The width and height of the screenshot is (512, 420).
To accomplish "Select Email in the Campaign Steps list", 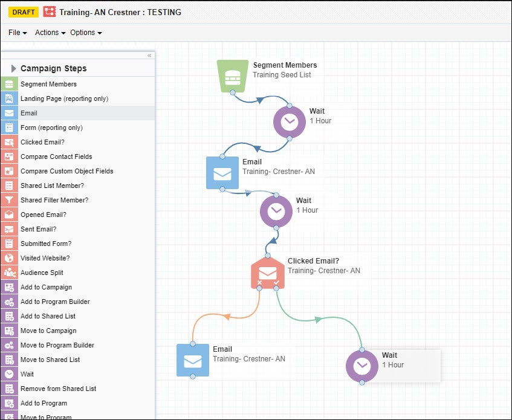I will (x=29, y=113).
